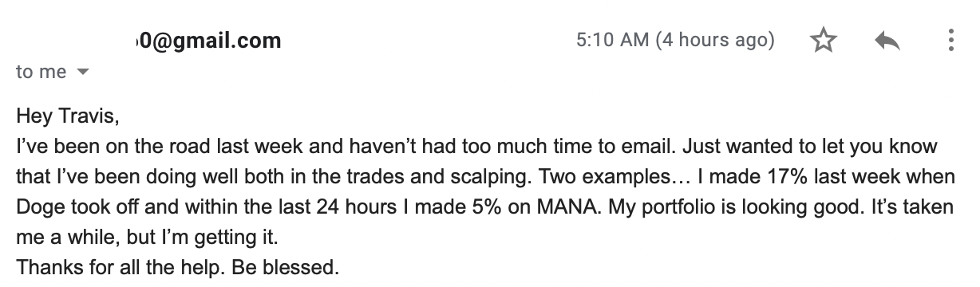Click the "Hey Travis," greeting line
The image size is (980, 287).
tap(67, 119)
